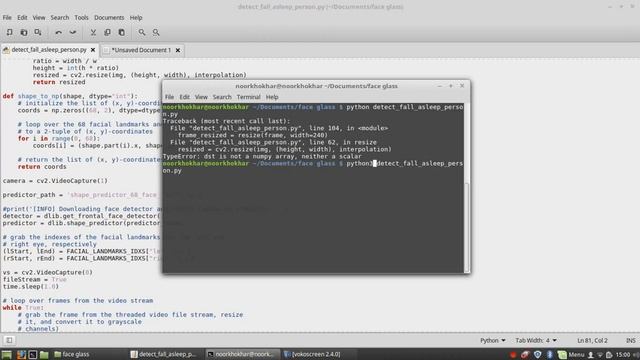Open the Search menu in the terminal window

(222, 97)
